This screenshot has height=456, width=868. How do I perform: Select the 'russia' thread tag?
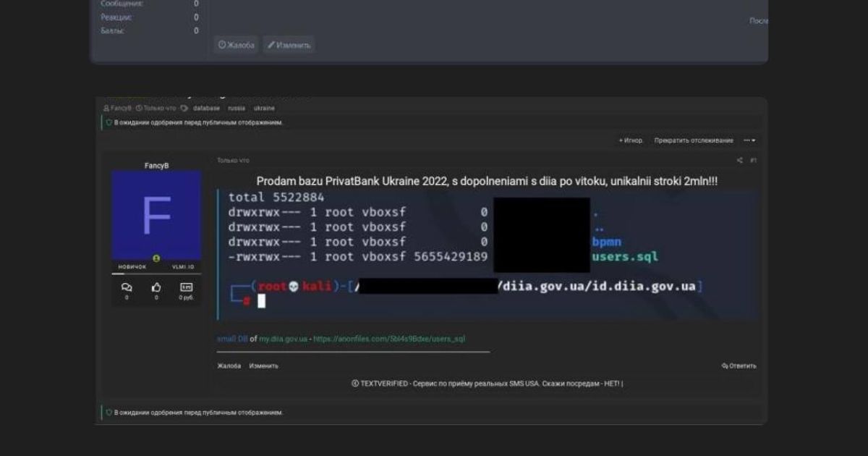[237, 108]
